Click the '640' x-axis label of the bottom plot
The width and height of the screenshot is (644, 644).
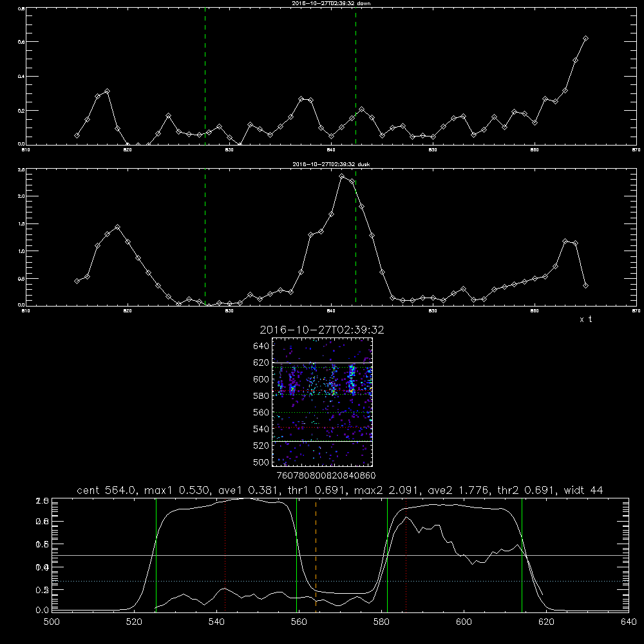click(x=629, y=622)
